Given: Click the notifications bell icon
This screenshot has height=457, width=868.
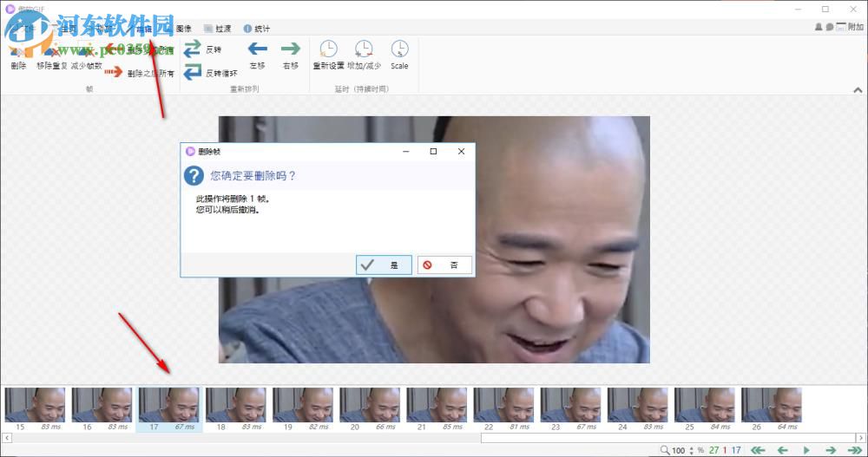Looking at the screenshot, I should 819,27.
